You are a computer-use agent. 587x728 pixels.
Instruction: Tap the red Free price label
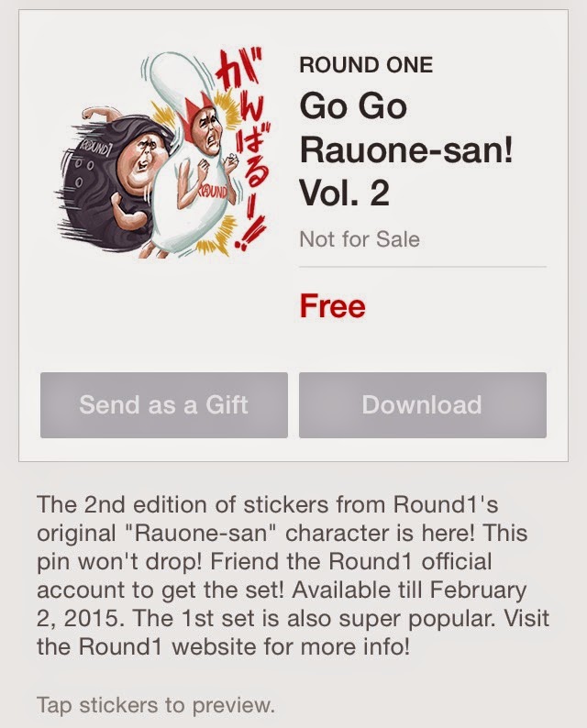tap(333, 306)
